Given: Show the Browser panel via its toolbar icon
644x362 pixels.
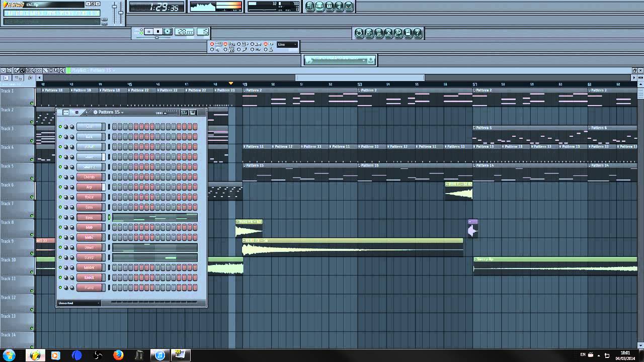Looking at the screenshot, I should click(339, 6).
